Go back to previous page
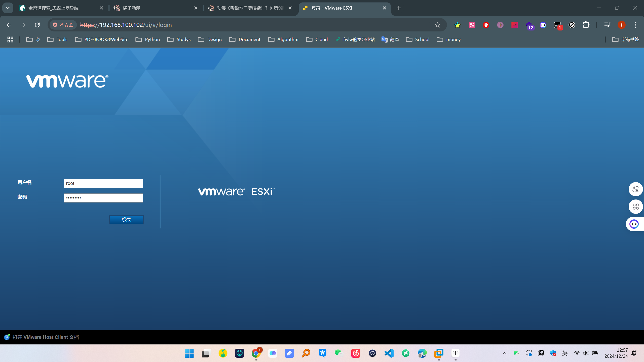Image resolution: width=644 pixels, height=362 pixels. pos(9,25)
